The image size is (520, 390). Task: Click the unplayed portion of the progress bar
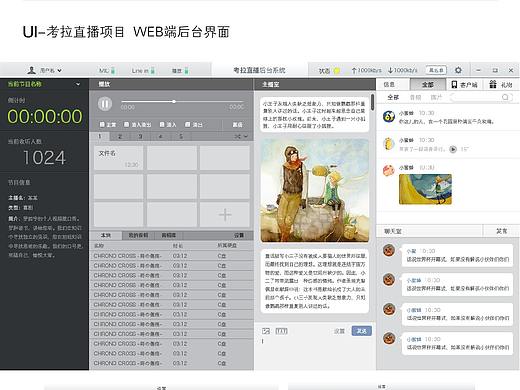pyautogui.click(x=210, y=101)
